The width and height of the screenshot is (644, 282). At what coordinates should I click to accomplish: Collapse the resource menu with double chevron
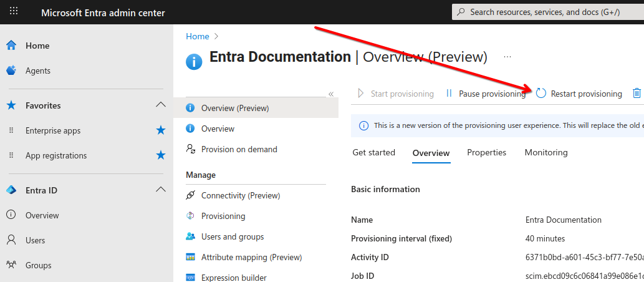331,94
